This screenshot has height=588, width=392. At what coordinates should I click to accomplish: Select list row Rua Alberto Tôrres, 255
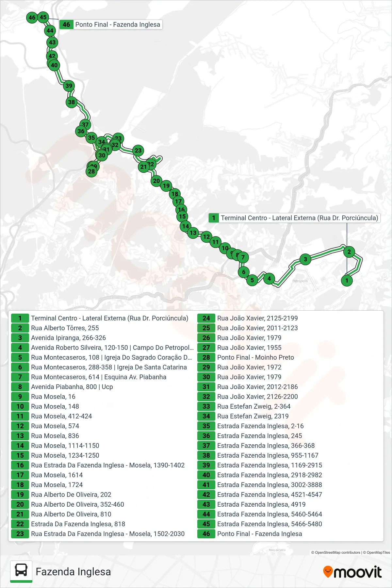coord(103,328)
